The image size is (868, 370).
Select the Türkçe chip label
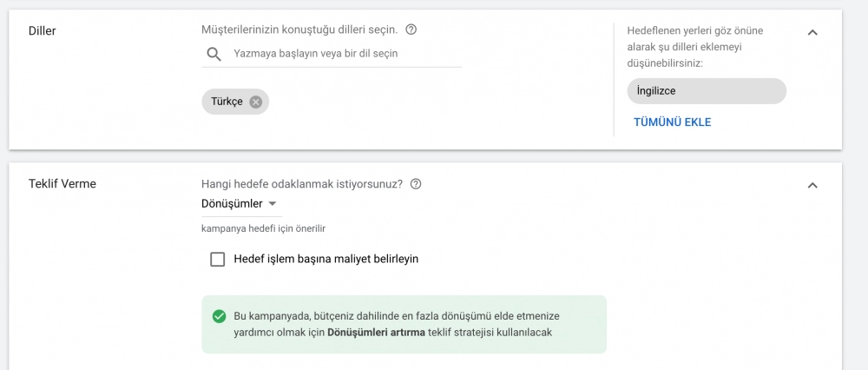(x=227, y=102)
